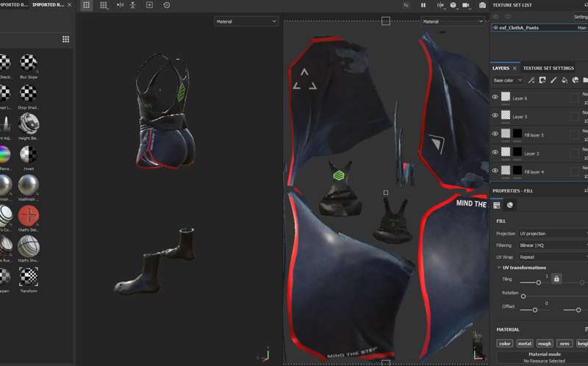Hide Layer 6 with eye icon
Screen dimensions: 588x366
(495, 97)
